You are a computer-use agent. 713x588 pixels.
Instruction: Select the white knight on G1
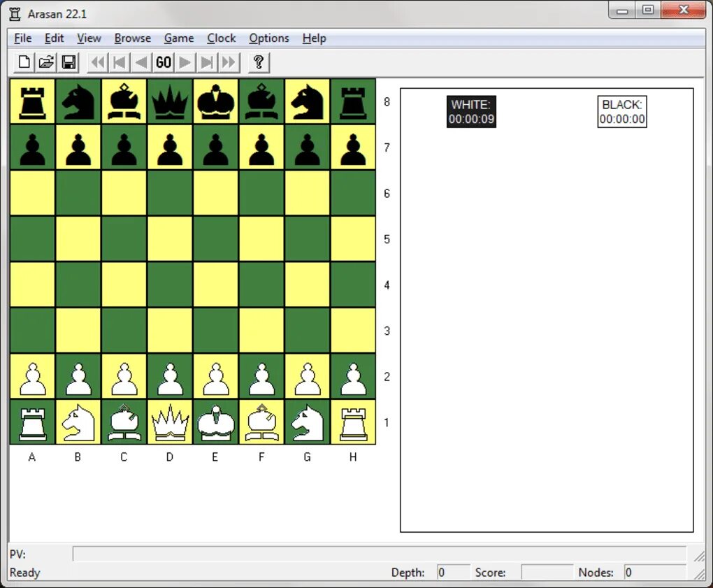tap(308, 422)
